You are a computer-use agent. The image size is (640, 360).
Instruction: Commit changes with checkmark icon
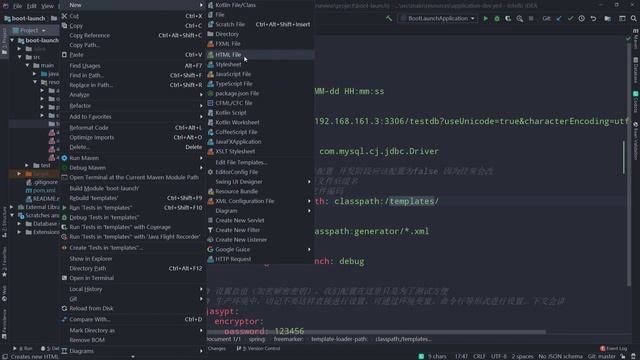tap(570, 18)
